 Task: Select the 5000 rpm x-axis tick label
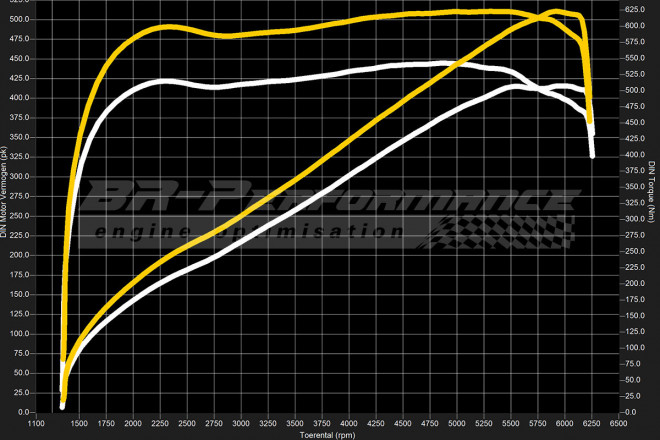457,424
